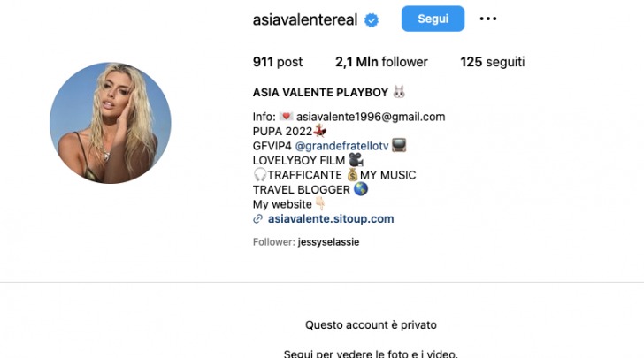Open the jessyselassie follower profile link

(328, 242)
